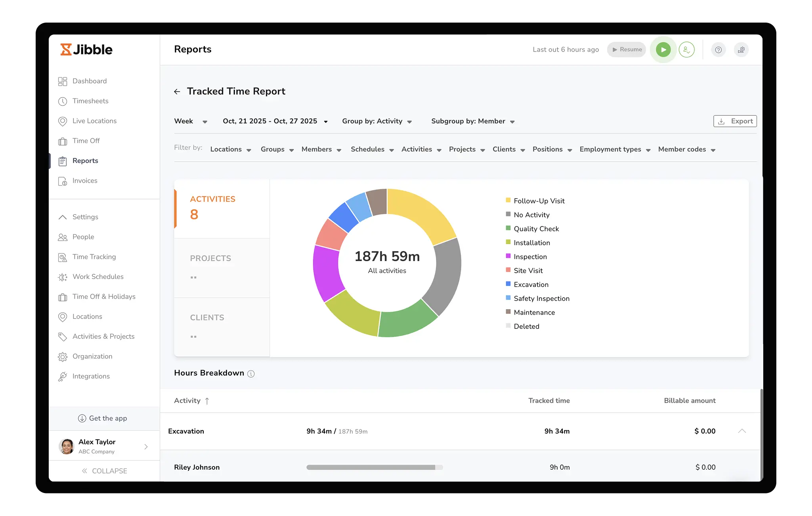Click the Resume button

pyautogui.click(x=627, y=50)
